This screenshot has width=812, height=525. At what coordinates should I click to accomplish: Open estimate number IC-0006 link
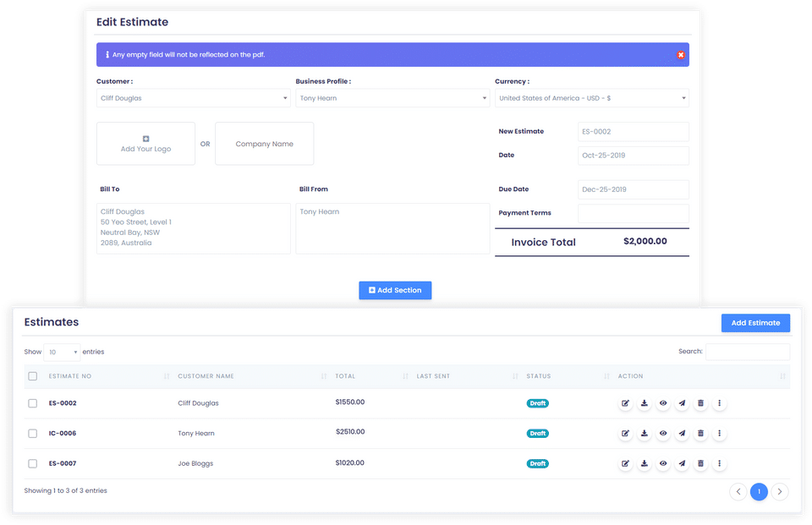[63, 434]
